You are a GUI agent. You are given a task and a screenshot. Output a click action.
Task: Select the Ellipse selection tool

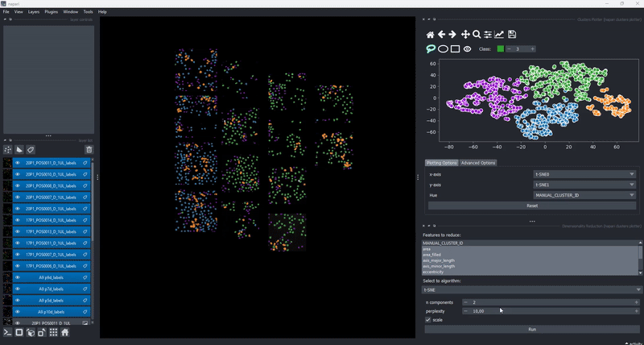443,49
